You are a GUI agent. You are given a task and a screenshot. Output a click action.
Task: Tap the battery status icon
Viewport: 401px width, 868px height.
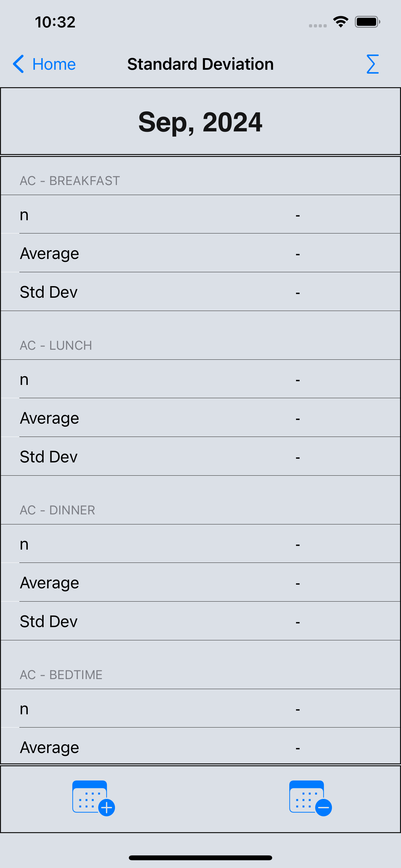coord(367,22)
